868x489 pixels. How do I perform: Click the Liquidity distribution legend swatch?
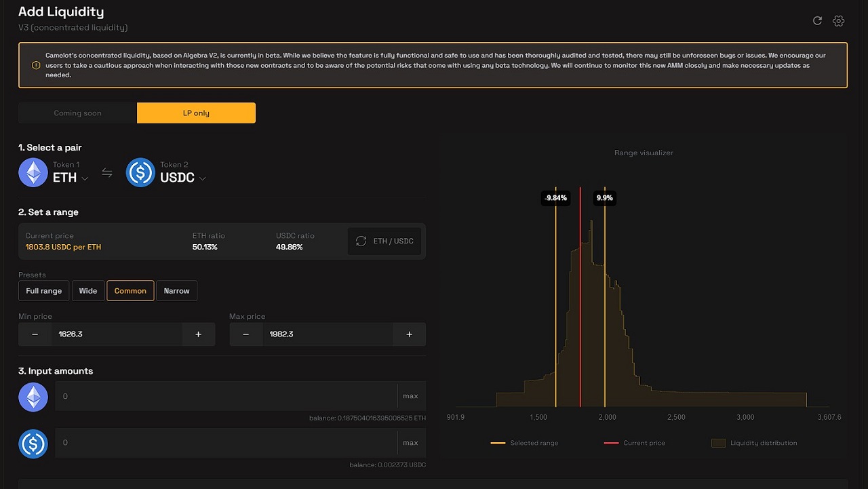718,443
